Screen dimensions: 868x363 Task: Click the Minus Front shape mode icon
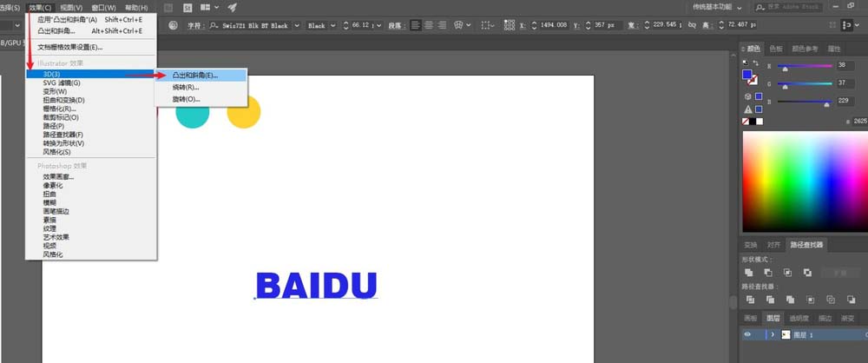tap(768, 272)
